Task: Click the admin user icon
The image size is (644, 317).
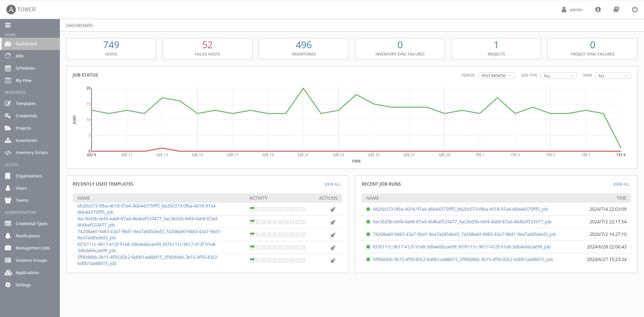Action: (x=564, y=10)
